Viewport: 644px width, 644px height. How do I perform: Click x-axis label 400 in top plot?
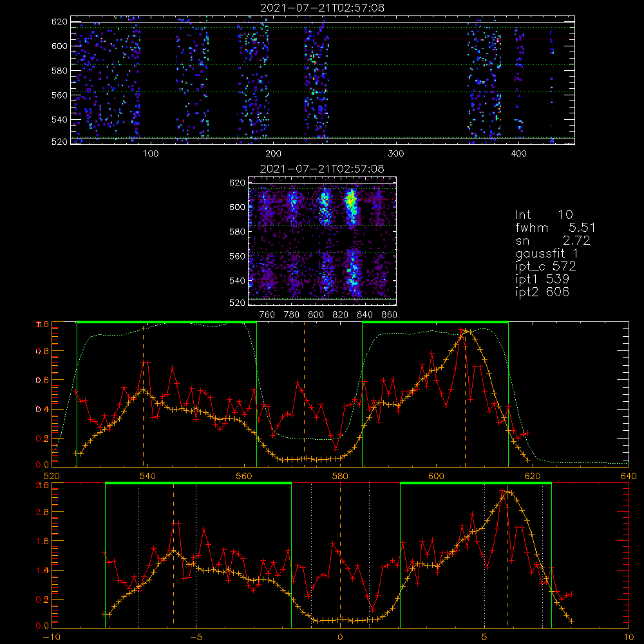[518, 154]
